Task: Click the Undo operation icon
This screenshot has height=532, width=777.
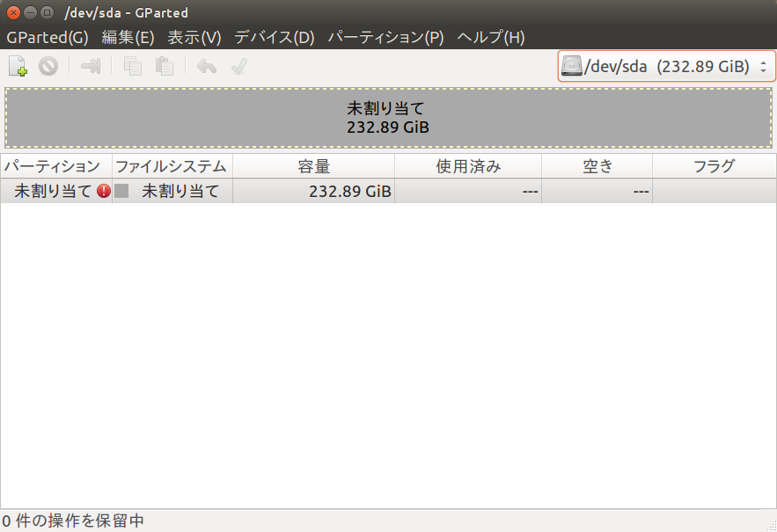Action: 204,66
